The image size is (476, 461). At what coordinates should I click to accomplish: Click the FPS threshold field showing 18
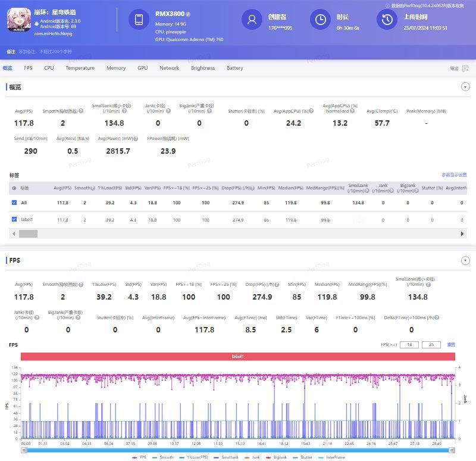[409, 345]
